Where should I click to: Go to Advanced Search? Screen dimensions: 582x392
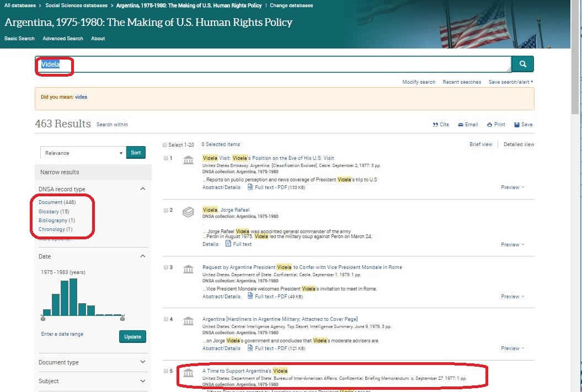click(63, 39)
